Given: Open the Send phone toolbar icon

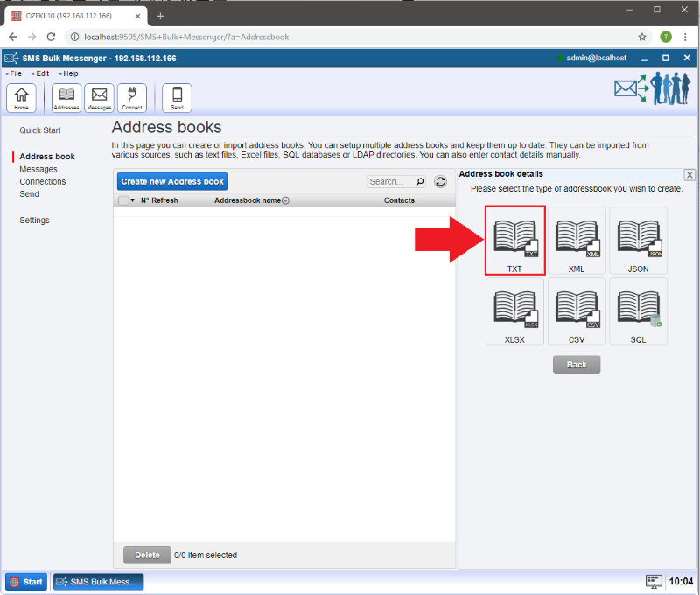Looking at the screenshot, I should pyautogui.click(x=177, y=98).
